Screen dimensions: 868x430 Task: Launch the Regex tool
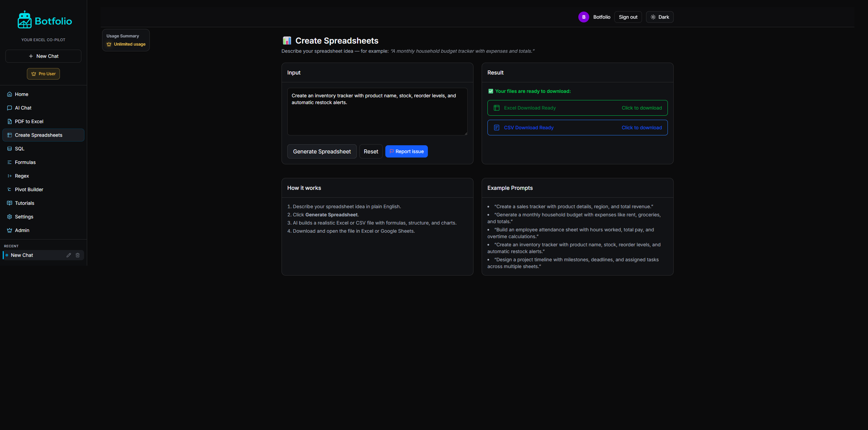22,176
